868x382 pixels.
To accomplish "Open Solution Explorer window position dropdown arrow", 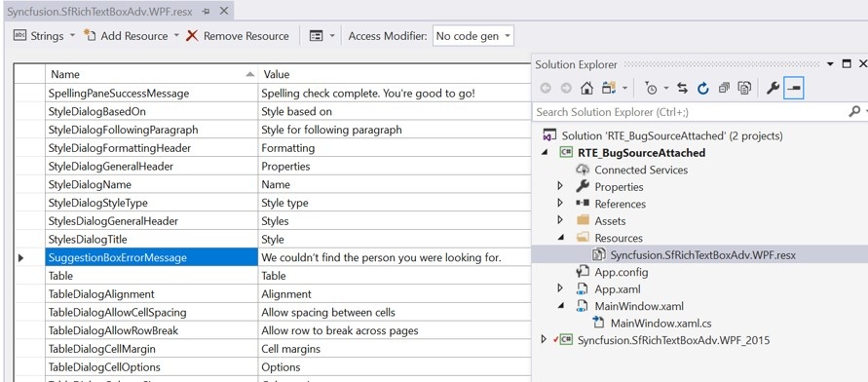I will pyautogui.click(x=830, y=64).
